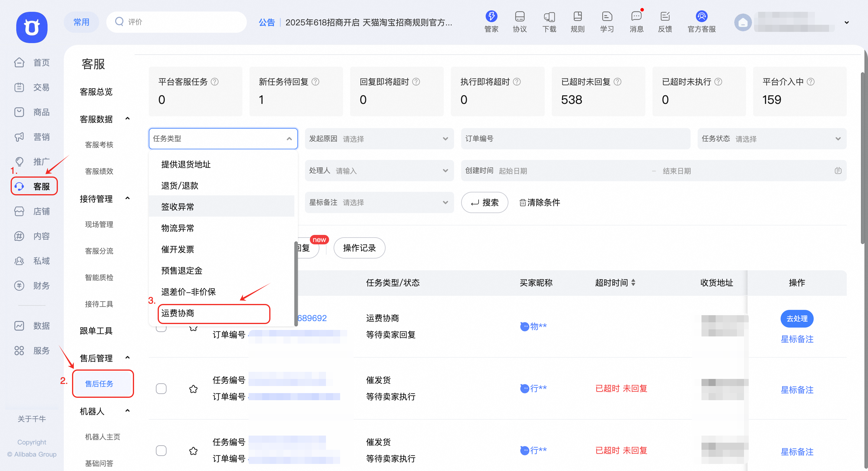Click the calendar icon in 创建时间 field

(x=838, y=171)
